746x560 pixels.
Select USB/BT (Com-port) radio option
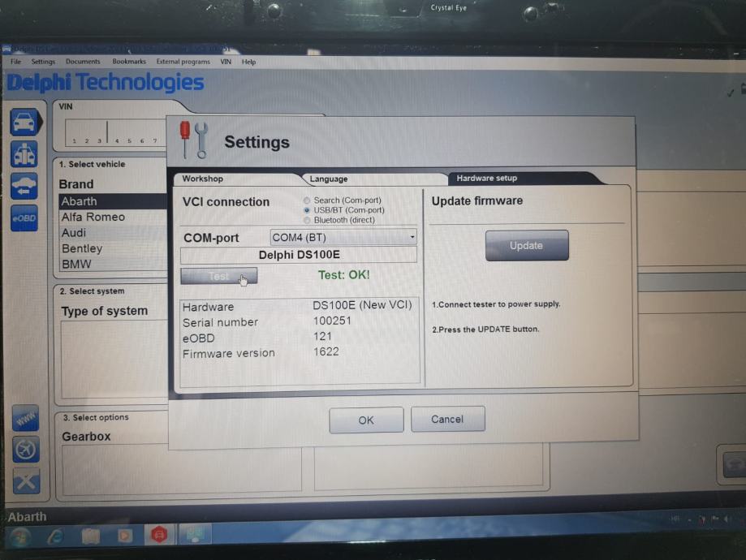pos(307,210)
